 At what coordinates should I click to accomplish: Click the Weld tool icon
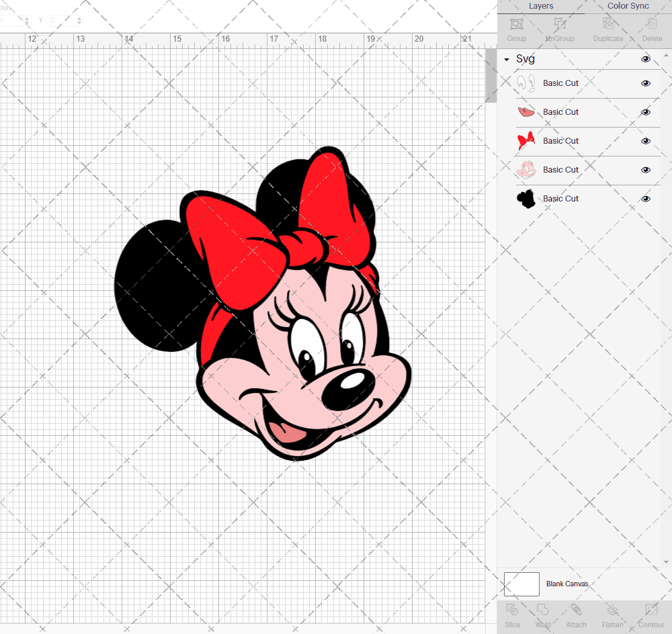(x=542, y=610)
